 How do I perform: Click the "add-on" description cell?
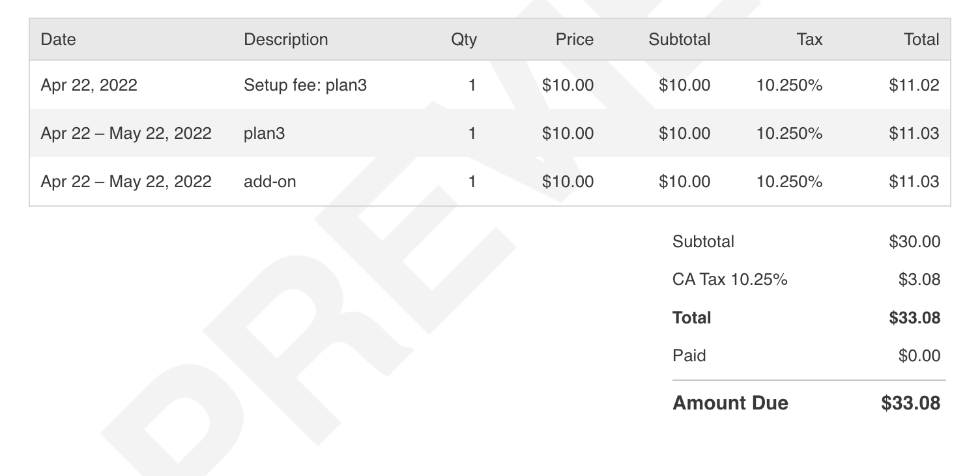pos(270,181)
